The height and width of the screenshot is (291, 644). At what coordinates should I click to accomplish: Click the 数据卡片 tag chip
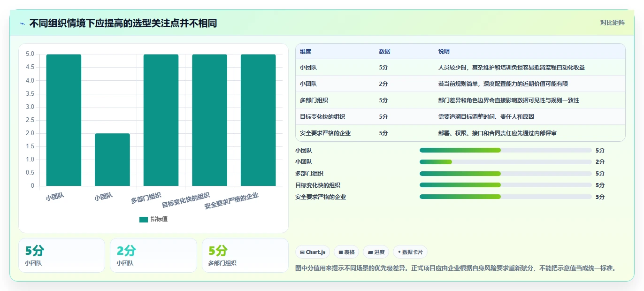coord(410,252)
